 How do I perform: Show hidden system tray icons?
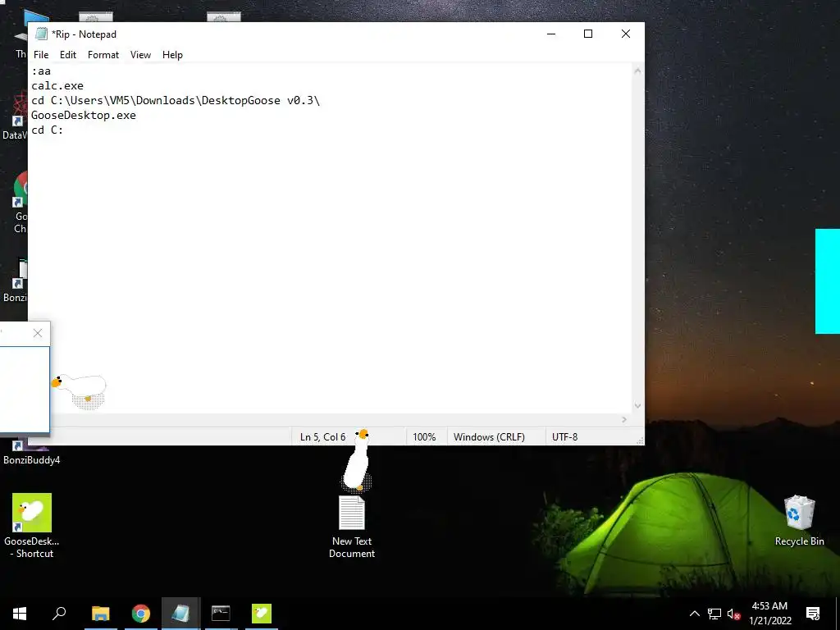coord(694,614)
